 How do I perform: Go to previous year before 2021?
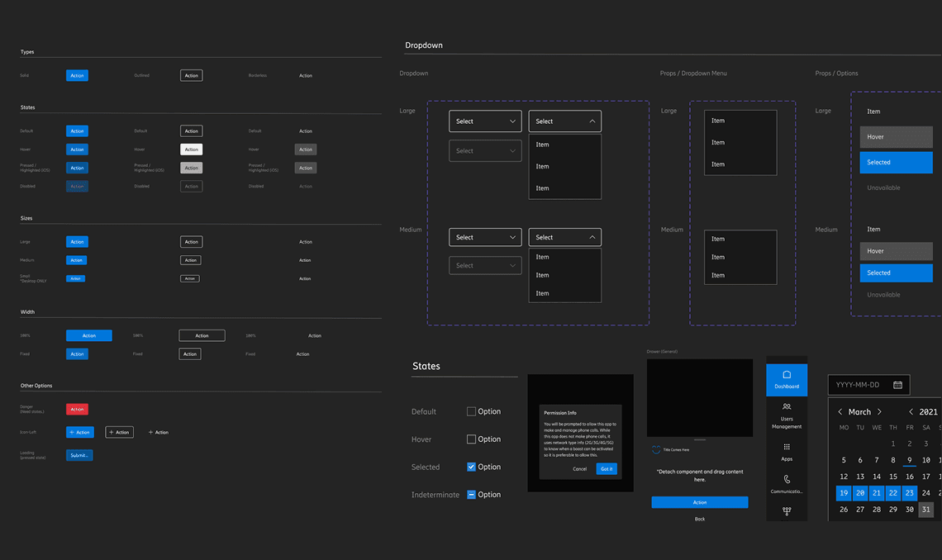click(911, 412)
